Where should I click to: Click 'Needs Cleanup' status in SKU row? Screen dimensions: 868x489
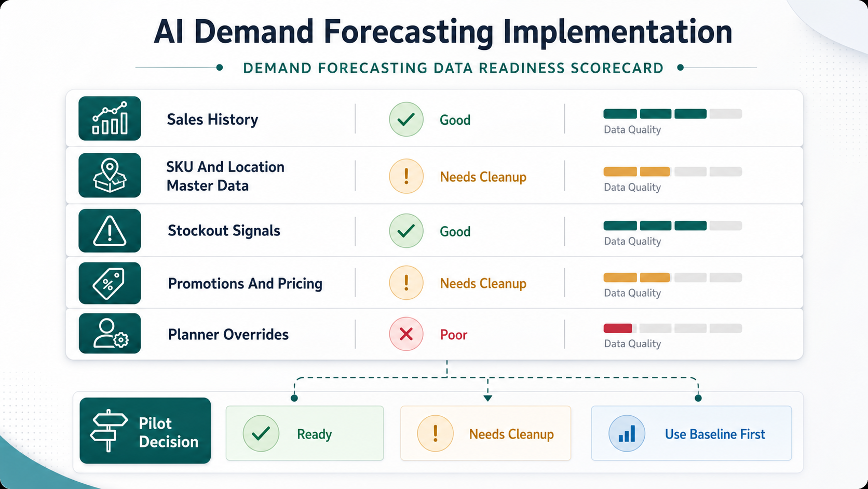click(483, 177)
